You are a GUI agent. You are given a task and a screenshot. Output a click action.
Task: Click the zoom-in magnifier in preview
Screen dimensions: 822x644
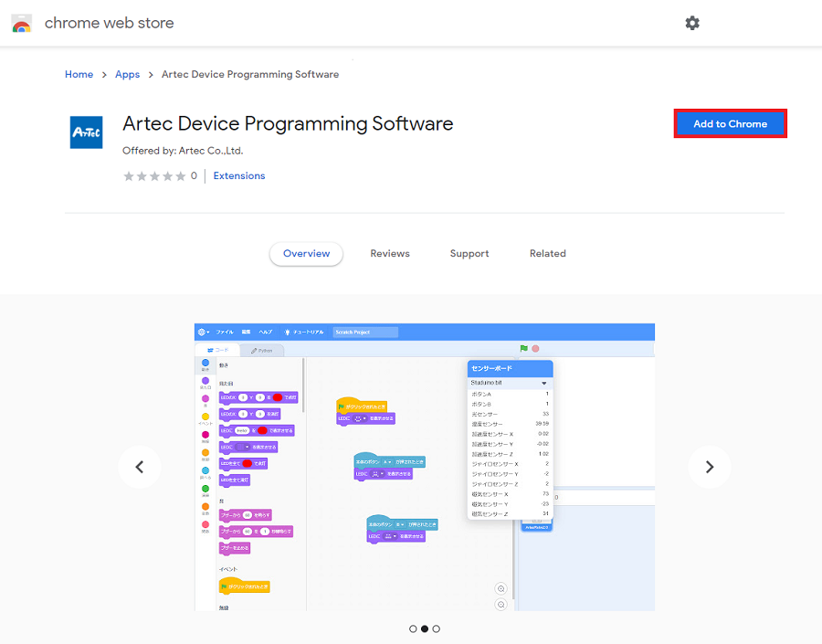(501, 588)
